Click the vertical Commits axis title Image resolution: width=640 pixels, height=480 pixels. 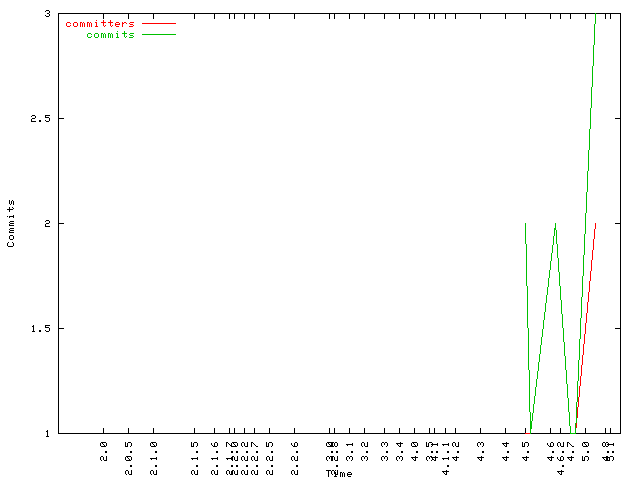pos(11,223)
